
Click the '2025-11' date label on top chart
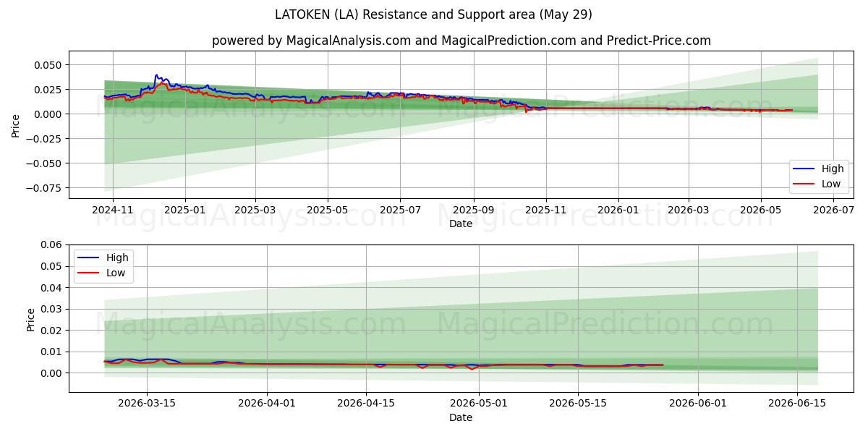coord(546,210)
